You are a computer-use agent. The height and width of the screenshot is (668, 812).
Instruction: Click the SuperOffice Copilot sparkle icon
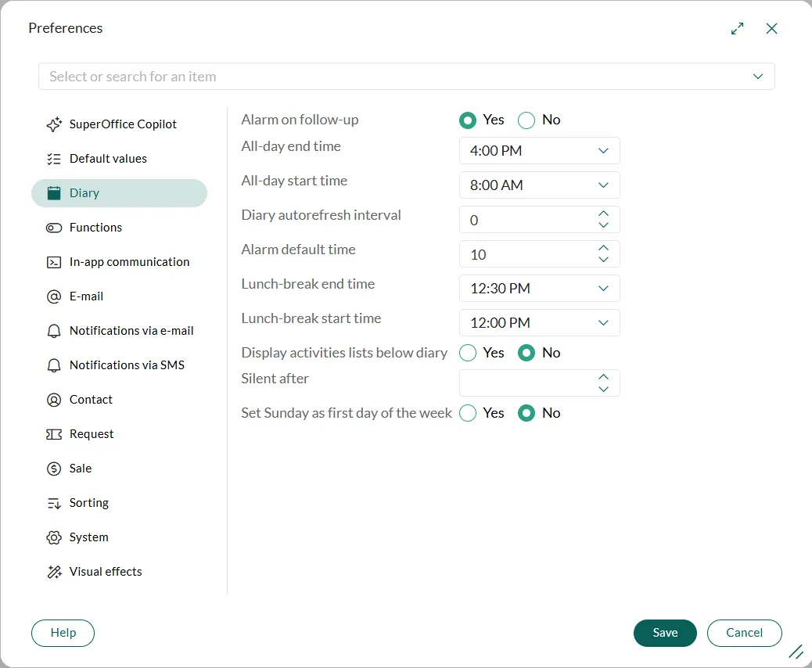pyautogui.click(x=54, y=124)
